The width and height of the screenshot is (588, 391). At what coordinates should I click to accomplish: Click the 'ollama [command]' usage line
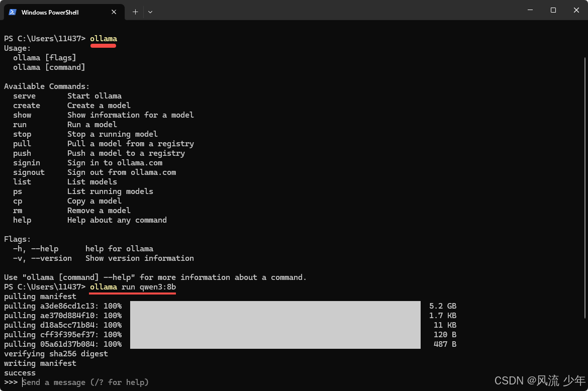pos(49,67)
